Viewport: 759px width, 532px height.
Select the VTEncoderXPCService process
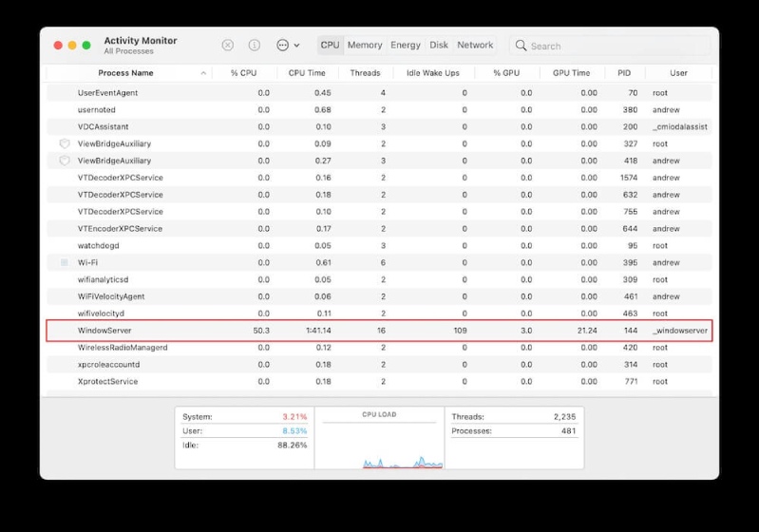coord(379,229)
